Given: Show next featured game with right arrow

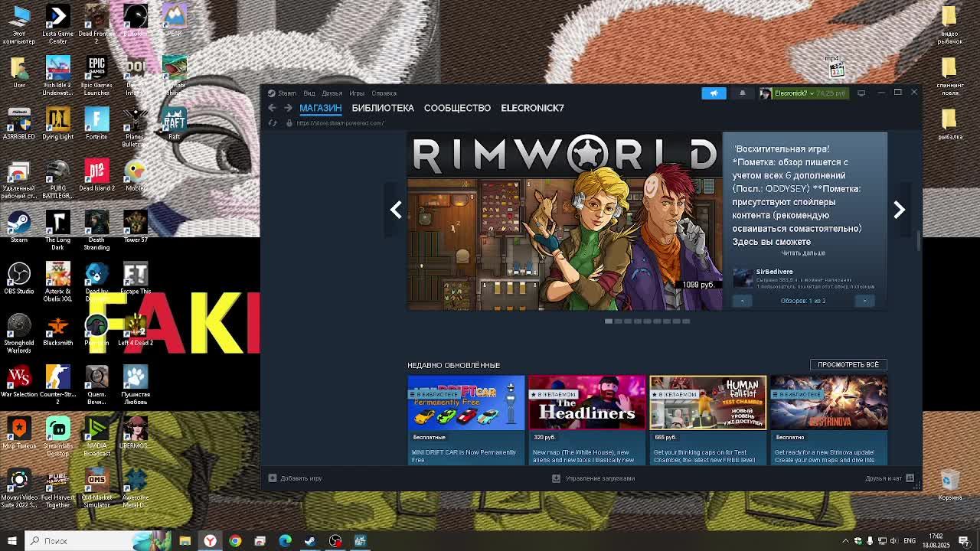Looking at the screenshot, I should [900, 209].
